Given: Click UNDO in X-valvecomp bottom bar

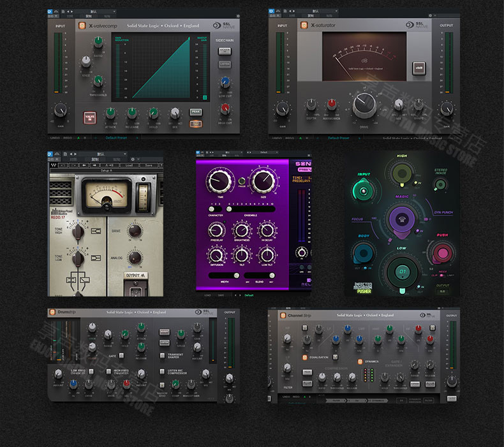Looking at the screenshot, I should pyautogui.click(x=55, y=138).
